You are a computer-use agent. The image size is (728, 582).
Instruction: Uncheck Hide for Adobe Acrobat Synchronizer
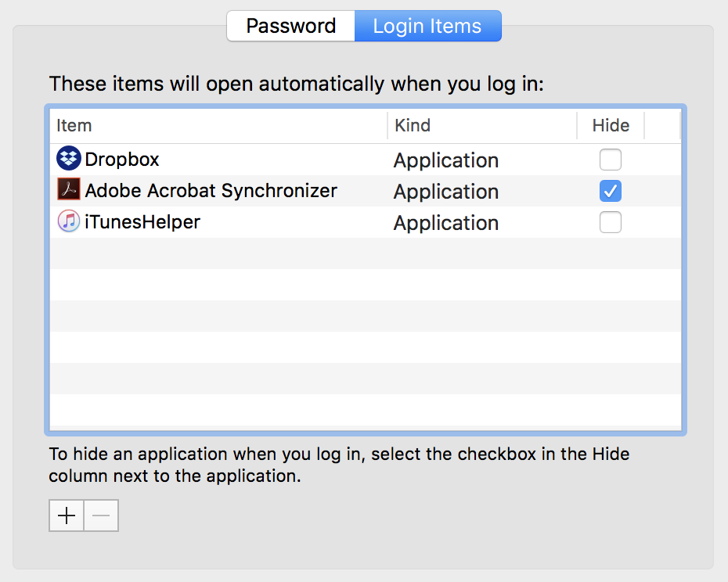click(x=611, y=191)
